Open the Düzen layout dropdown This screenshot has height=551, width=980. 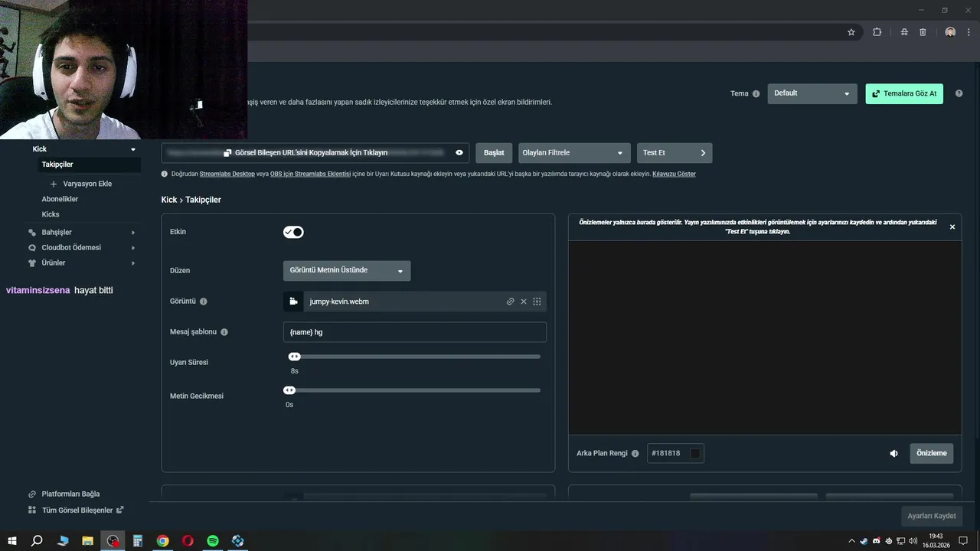point(347,270)
